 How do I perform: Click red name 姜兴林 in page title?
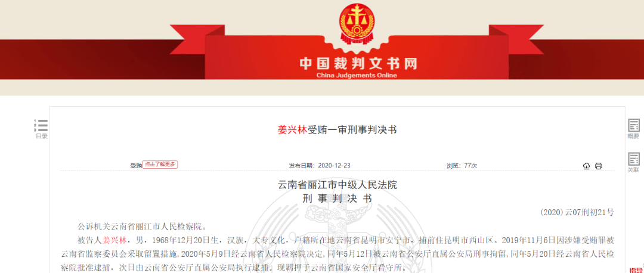pyautogui.click(x=292, y=130)
